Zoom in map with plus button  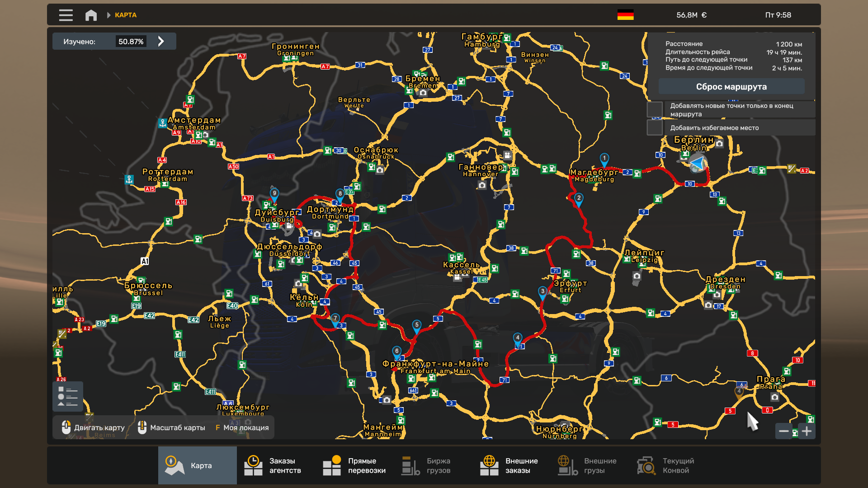coord(807,431)
